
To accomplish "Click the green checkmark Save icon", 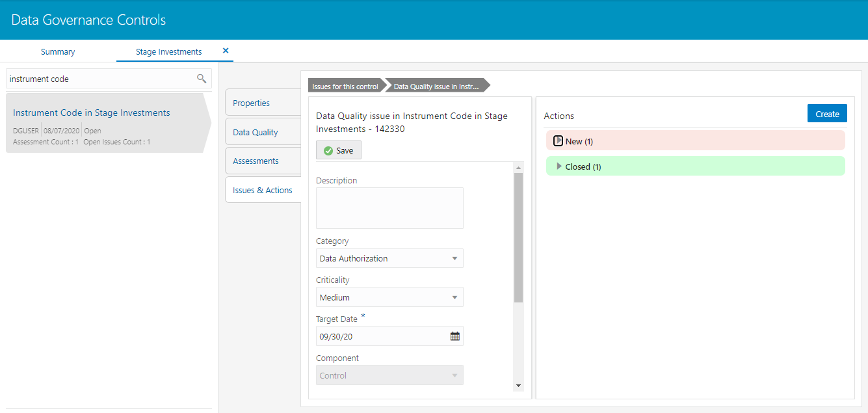I will pos(328,151).
